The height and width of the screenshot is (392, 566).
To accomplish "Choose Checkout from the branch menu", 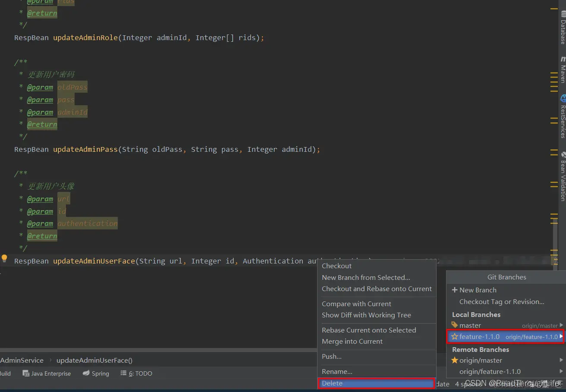I will pyautogui.click(x=336, y=266).
